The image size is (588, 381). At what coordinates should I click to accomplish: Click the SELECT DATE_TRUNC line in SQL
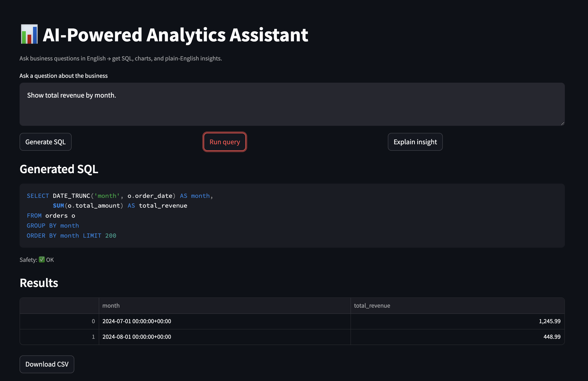[x=120, y=196]
